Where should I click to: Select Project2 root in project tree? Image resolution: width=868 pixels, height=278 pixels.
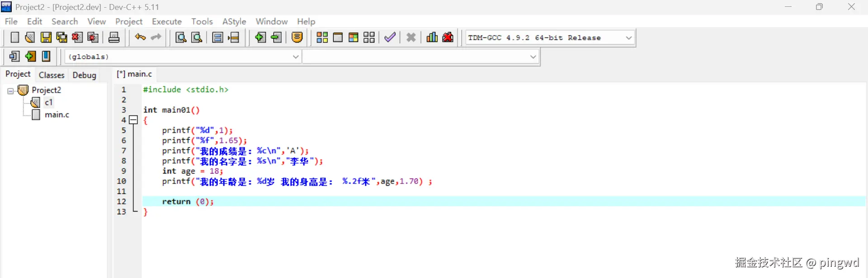46,90
